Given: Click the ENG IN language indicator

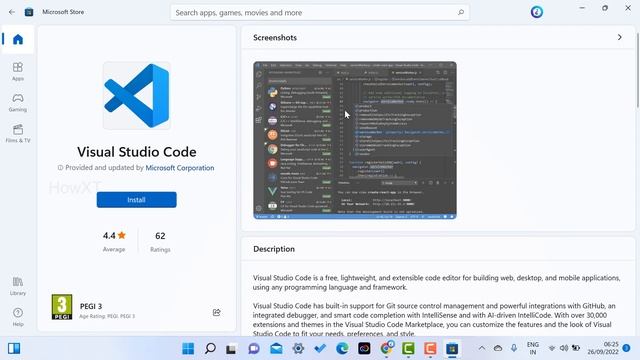Looking at the screenshot, I should point(533,348).
